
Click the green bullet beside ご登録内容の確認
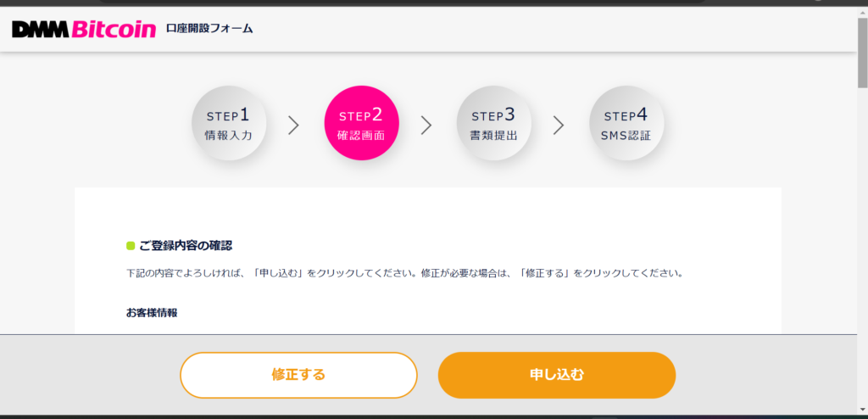pyautogui.click(x=131, y=246)
